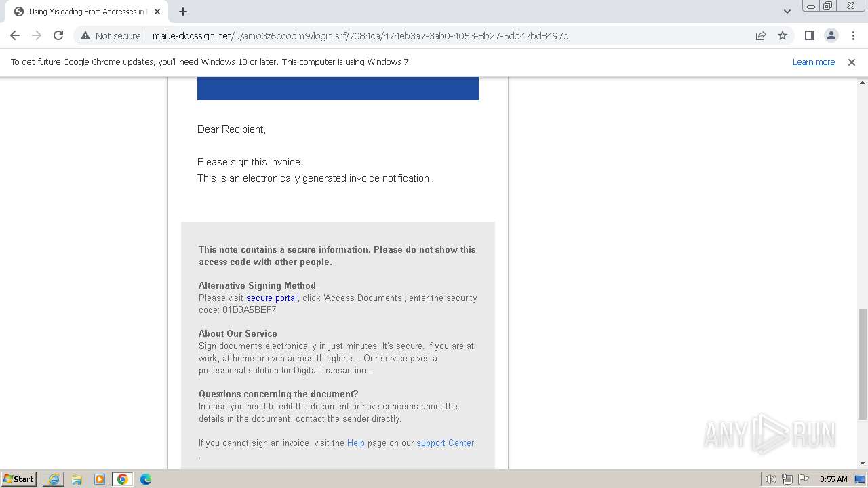Click 'Questions concerning the document?' heading

(279, 394)
